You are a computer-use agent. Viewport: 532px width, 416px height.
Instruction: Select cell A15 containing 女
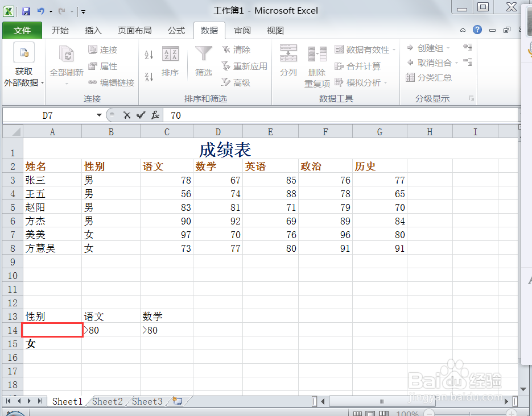click(52, 344)
